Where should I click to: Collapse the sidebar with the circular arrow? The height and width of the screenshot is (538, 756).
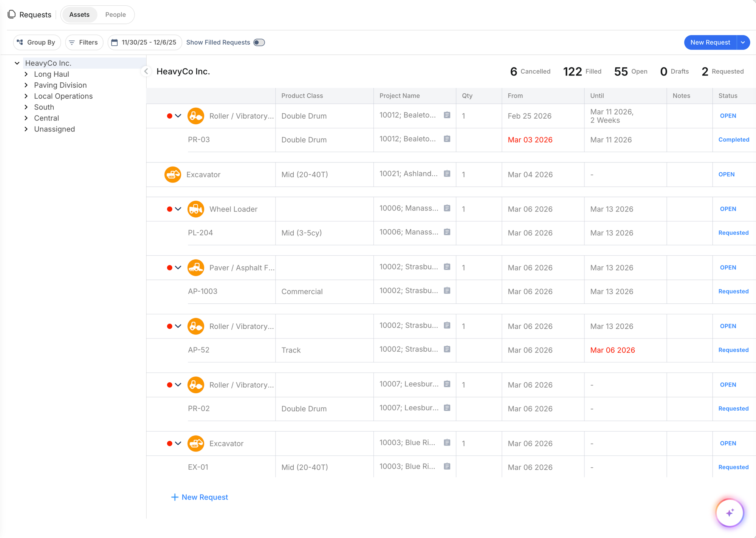coord(146,71)
